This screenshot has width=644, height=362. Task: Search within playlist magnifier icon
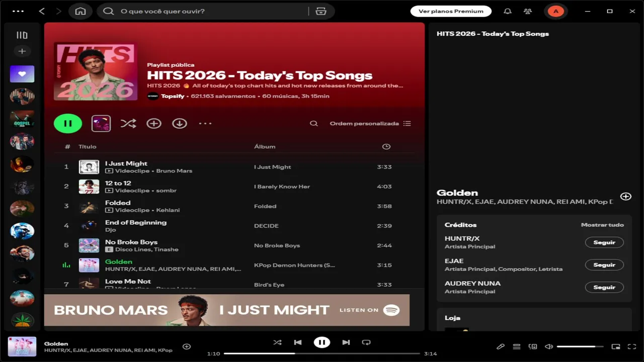tap(314, 123)
